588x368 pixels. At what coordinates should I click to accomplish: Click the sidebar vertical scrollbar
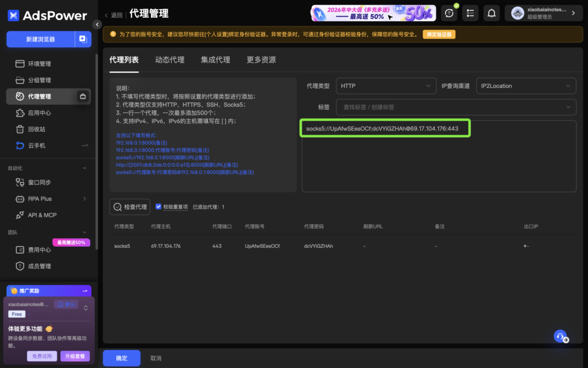coord(96,152)
